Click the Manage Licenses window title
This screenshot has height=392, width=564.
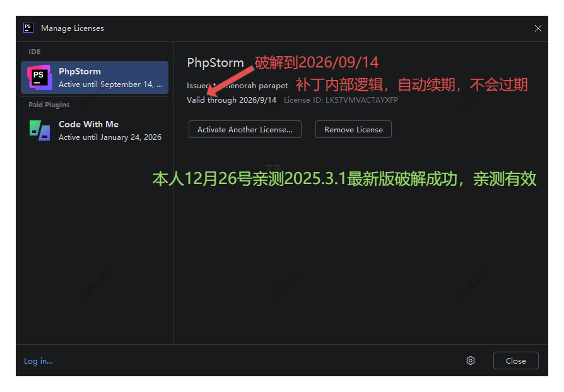pos(73,28)
